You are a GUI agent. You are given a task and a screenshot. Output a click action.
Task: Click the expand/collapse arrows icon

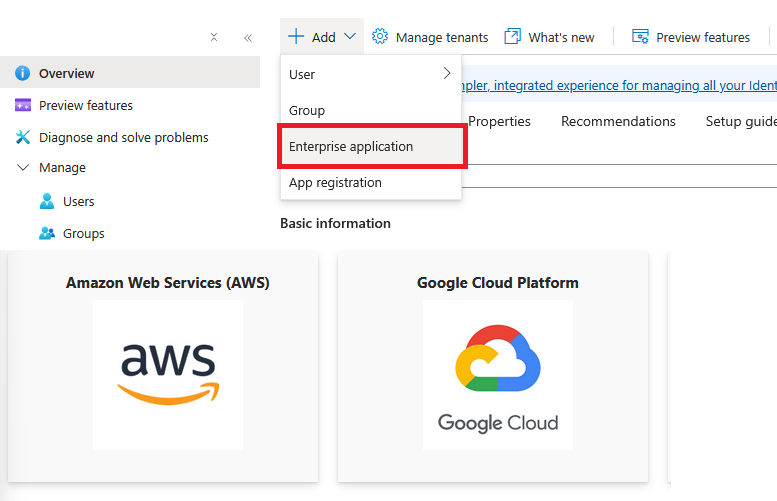214,37
